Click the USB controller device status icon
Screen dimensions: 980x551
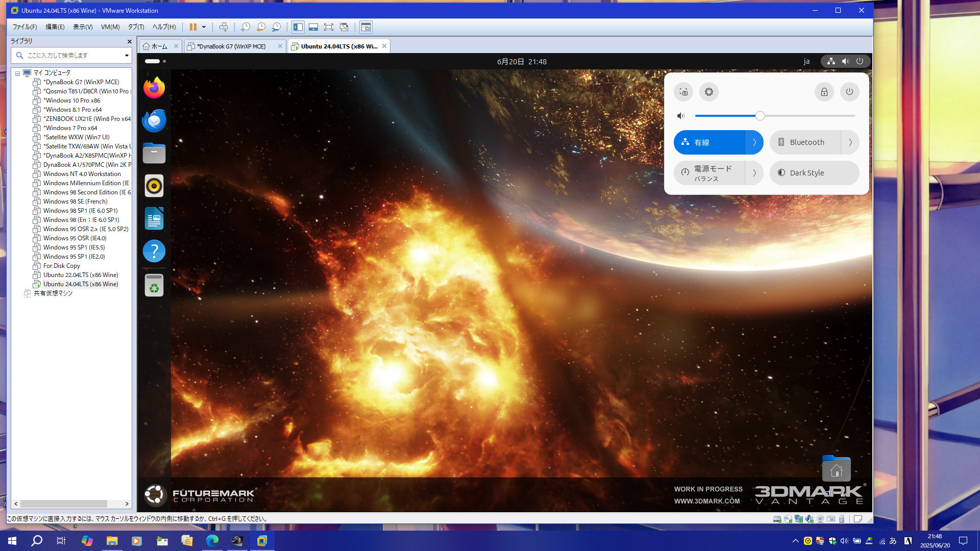[x=842, y=519]
